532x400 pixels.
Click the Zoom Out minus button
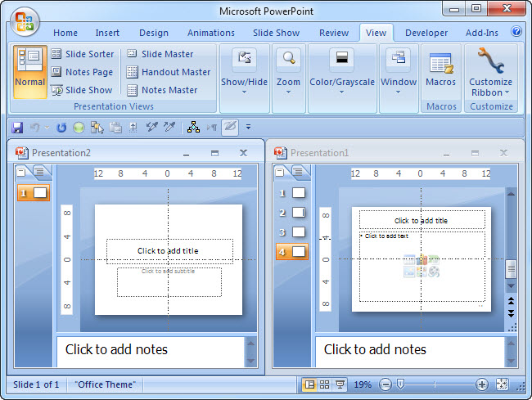point(385,384)
